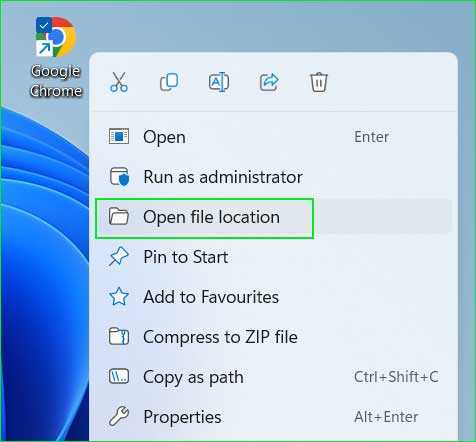This screenshot has height=442, width=476.
Task: Select the Rename icon
Action: [x=219, y=82]
